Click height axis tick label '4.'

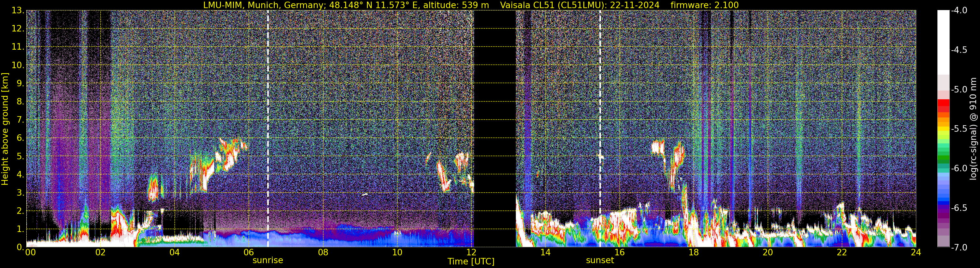20,175
